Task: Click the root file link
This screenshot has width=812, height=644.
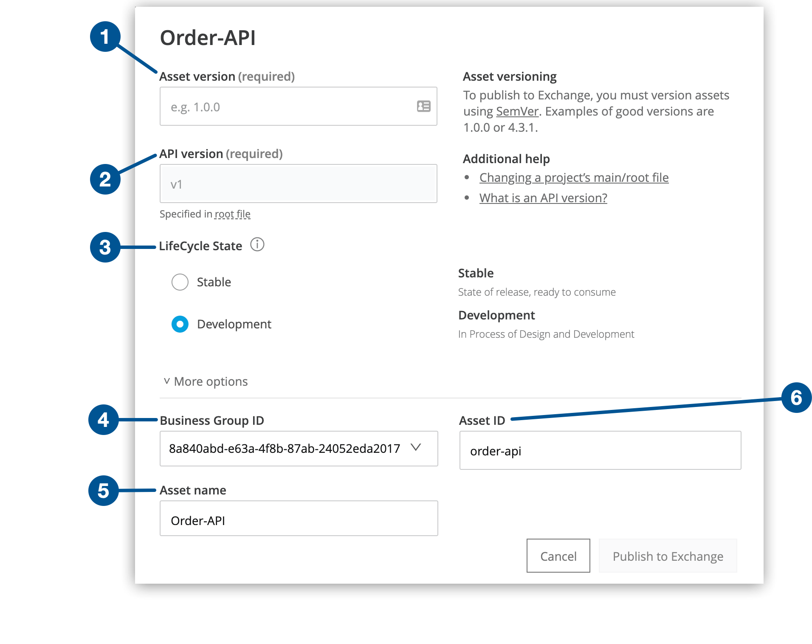Action: point(232,214)
